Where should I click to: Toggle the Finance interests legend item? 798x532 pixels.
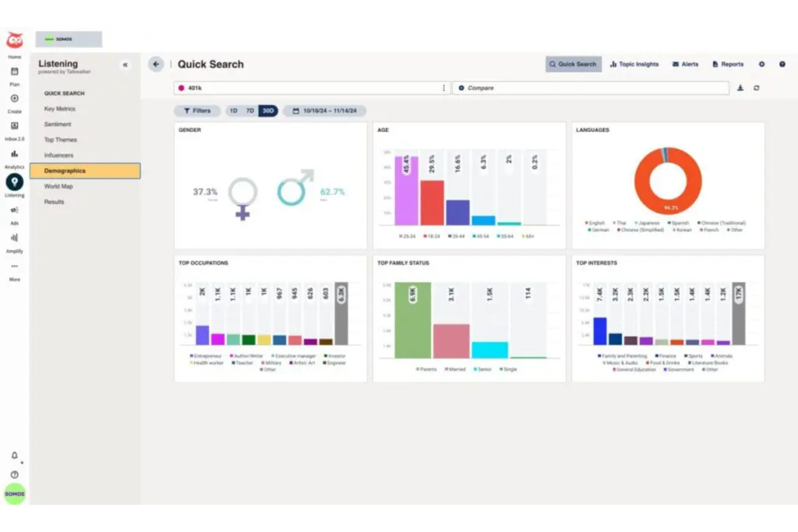[666, 356]
